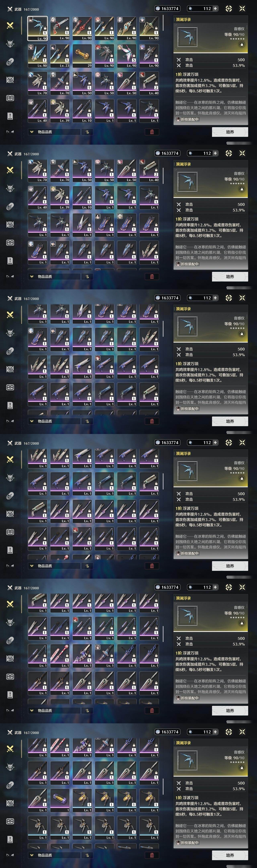Select the Lv. 23 sword weapon
Image resolution: width=257 pixels, height=868 pixels.
pyautogui.click(x=60, y=56)
